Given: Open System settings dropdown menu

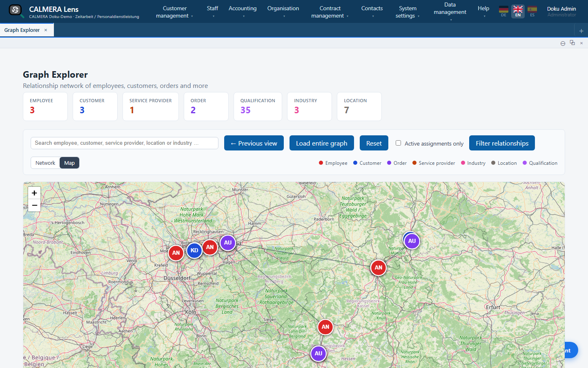Looking at the screenshot, I should 408,12.
